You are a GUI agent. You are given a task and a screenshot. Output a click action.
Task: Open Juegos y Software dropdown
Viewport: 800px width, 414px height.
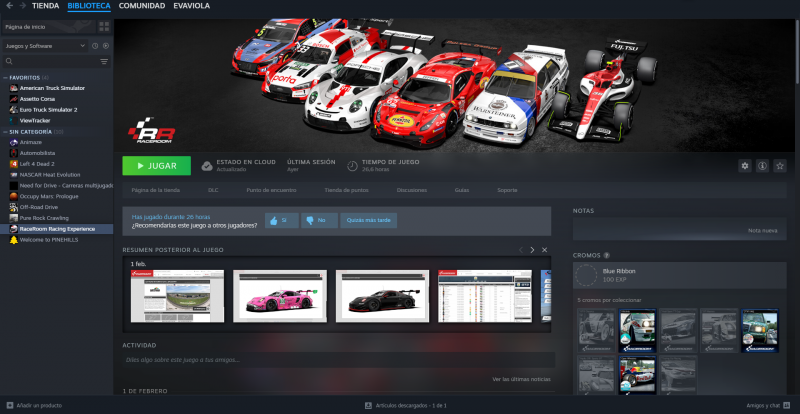(x=45, y=46)
